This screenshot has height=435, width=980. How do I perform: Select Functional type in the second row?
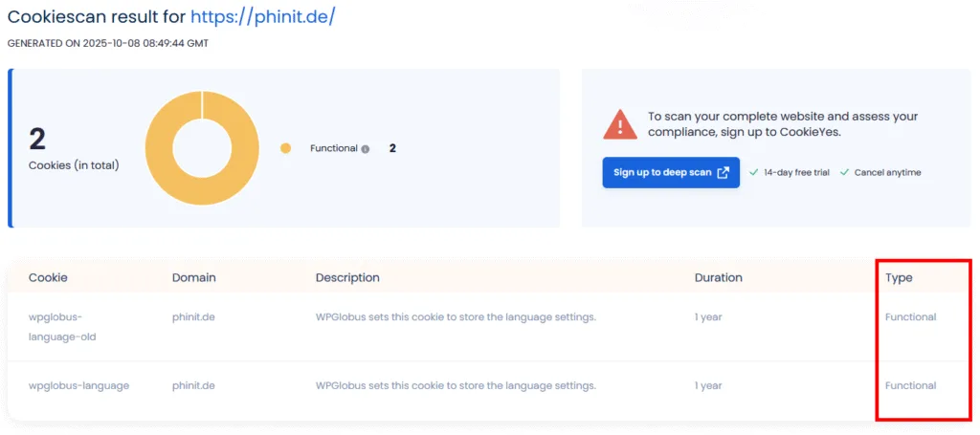910,385
